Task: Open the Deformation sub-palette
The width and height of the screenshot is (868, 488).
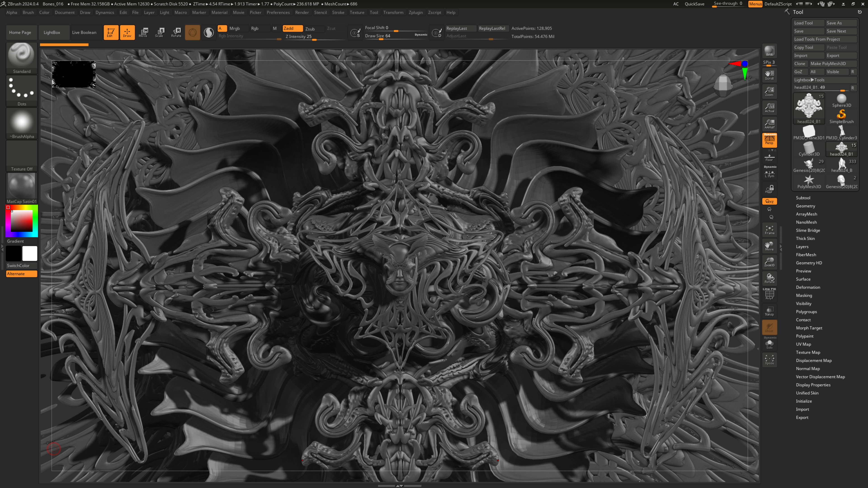Action: coord(808,287)
